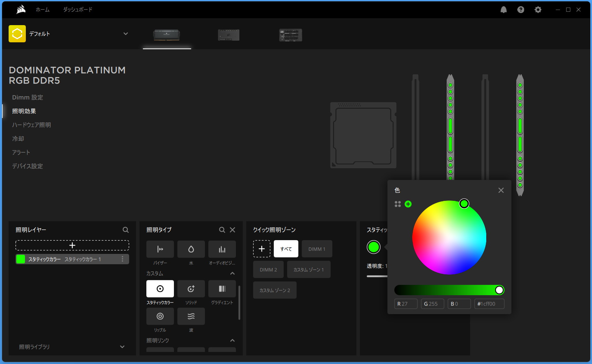Search within the lighting layers panel
The height and width of the screenshot is (364, 592).
pyautogui.click(x=126, y=230)
